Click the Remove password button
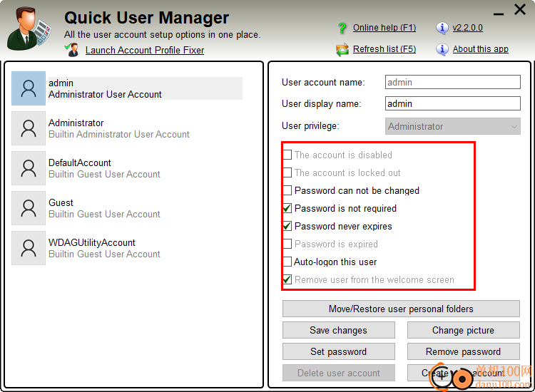Viewport: 535px width, 392px height. point(464,351)
